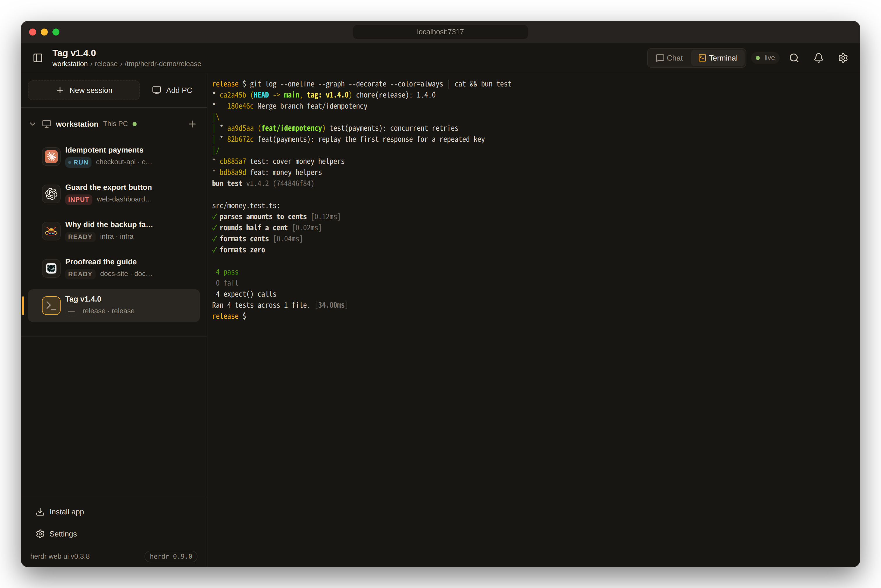Click the live status indicator

pyautogui.click(x=765, y=58)
